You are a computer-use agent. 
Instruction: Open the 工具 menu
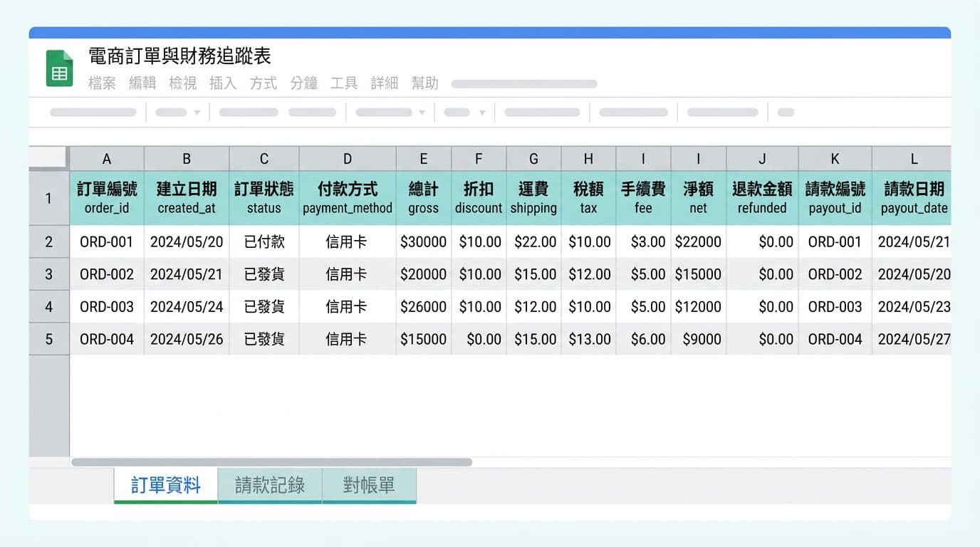(x=344, y=83)
